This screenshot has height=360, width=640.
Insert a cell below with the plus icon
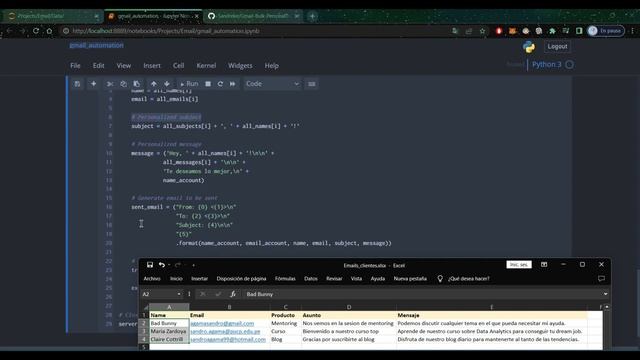[x=93, y=84]
